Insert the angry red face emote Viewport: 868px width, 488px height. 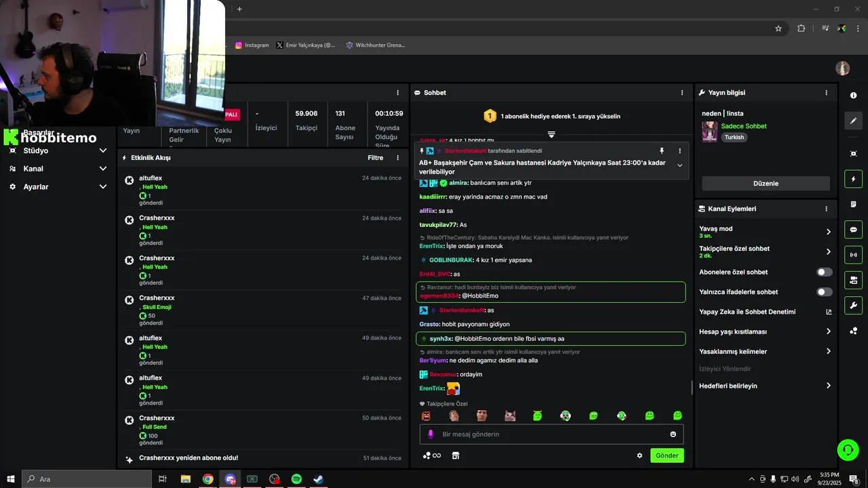[x=426, y=415]
